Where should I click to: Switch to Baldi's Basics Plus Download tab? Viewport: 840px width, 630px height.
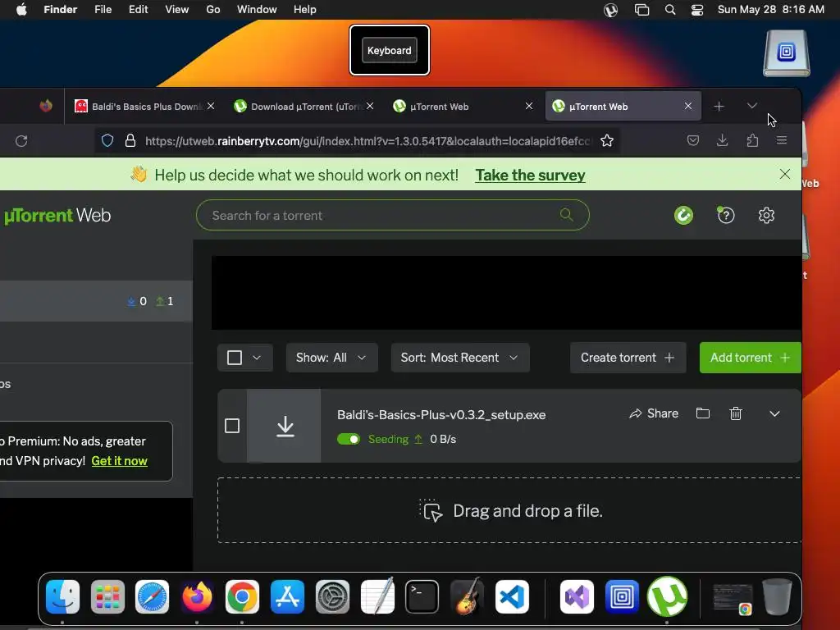pyautogui.click(x=144, y=106)
